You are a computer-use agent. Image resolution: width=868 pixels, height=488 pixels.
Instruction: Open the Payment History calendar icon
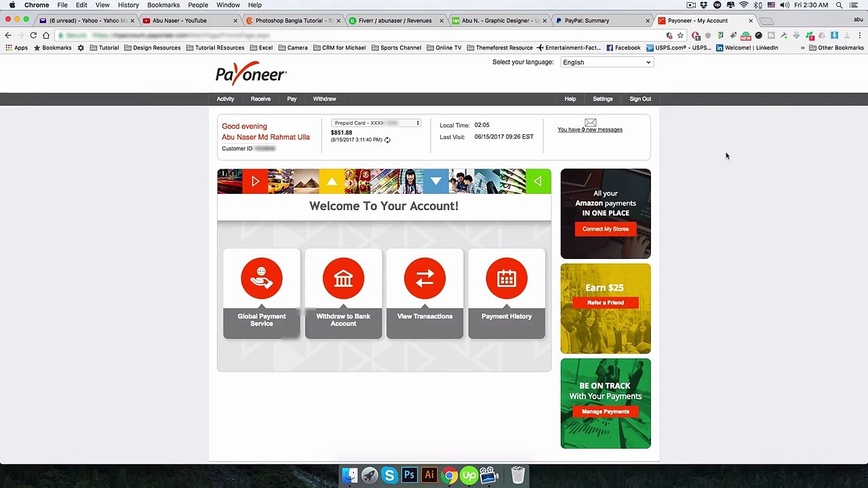[x=507, y=279]
